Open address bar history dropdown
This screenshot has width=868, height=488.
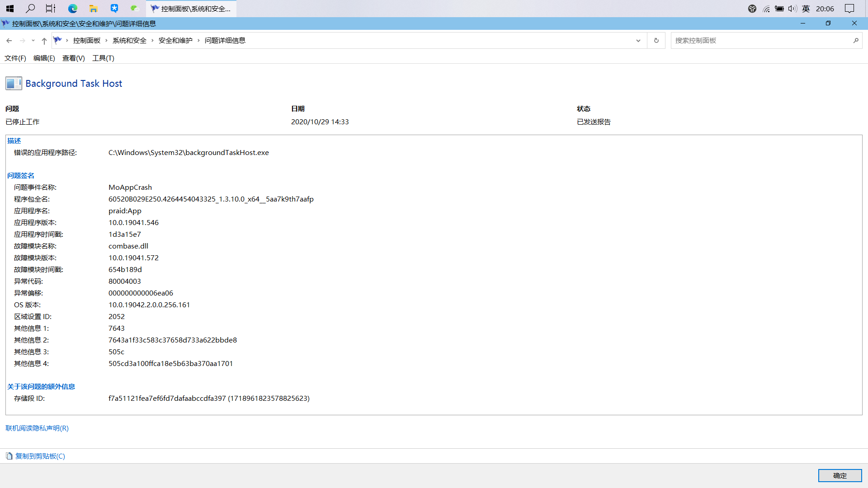coord(638,41)
